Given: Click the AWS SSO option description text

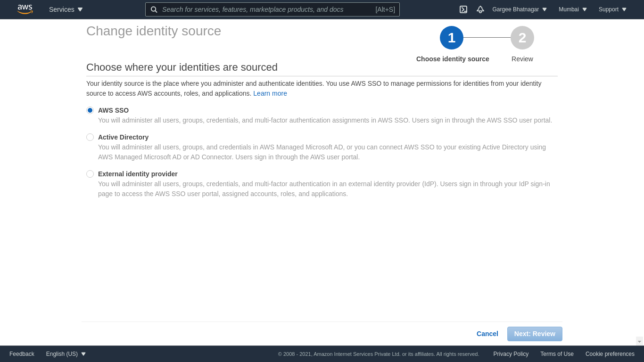Looking at the screenshot, I should pos(325,120).
